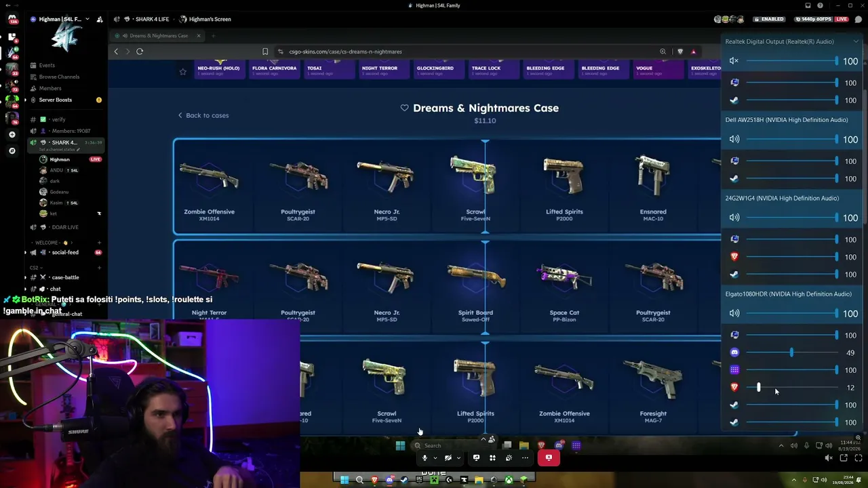Image resolution: width=868 pixels, height=488 pixels.
Task: Toggle the Discord camera button
Action: click(448, 458)
